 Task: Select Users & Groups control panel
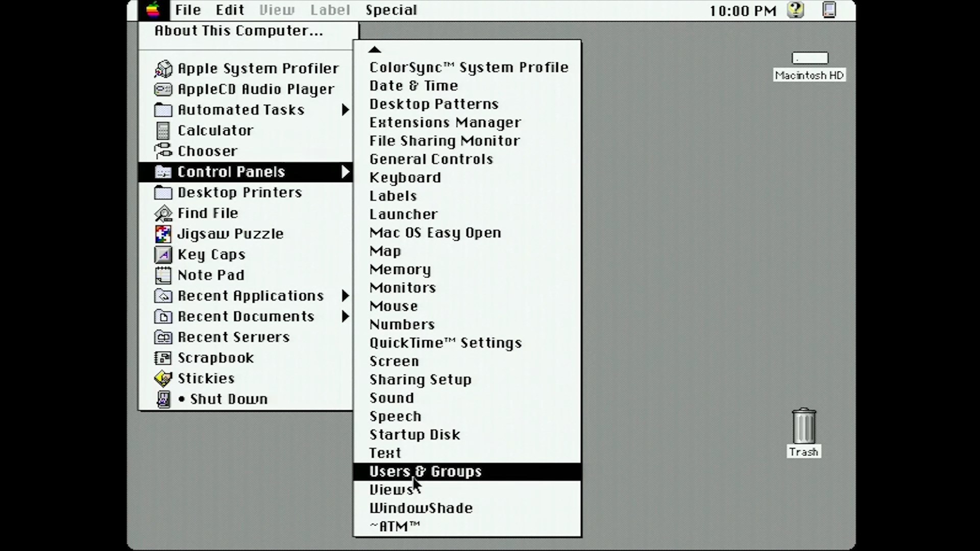tap(425, 471)
